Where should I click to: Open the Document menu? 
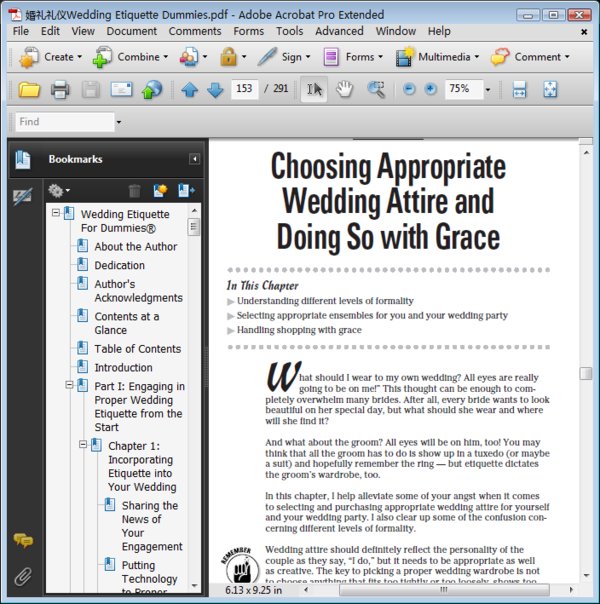coord(132,31)
